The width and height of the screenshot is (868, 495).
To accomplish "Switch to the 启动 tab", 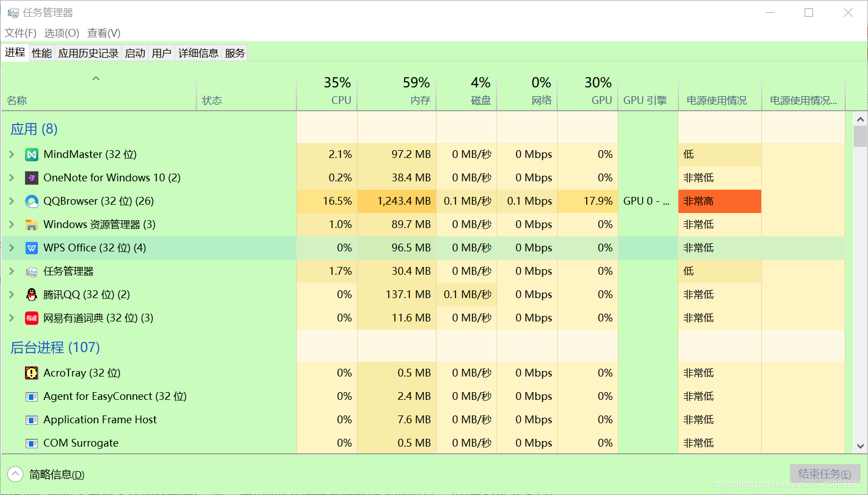I will 135,53.
